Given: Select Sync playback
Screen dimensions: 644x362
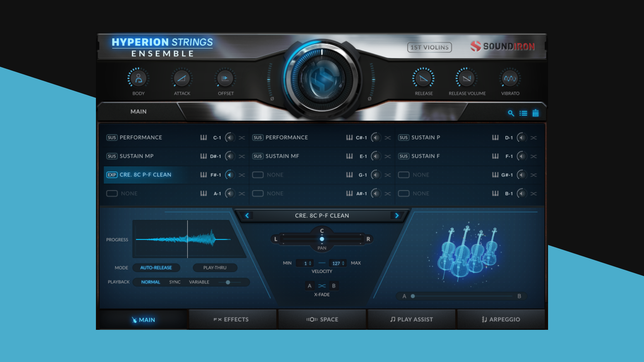Looking at the screenshot, I should [x=175, y=282].
